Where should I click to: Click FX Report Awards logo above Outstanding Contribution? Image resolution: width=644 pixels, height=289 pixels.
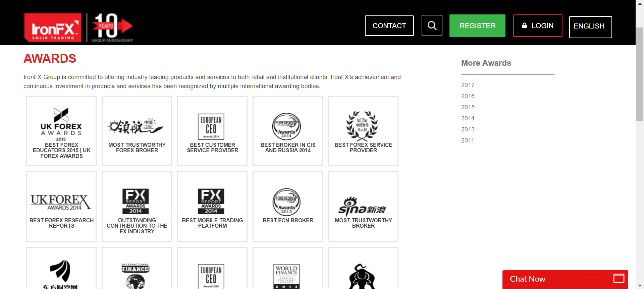(x=136, y=201)
